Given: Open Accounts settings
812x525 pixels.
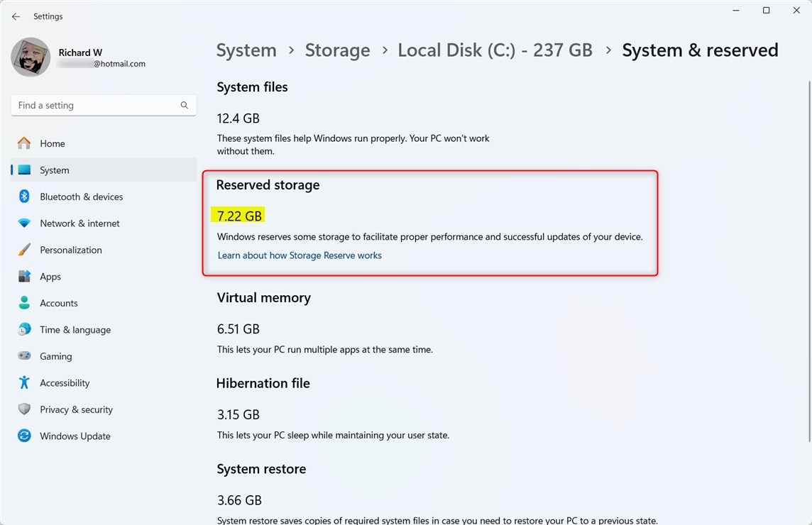Looking at the screenshot, I should click(58, 303).
